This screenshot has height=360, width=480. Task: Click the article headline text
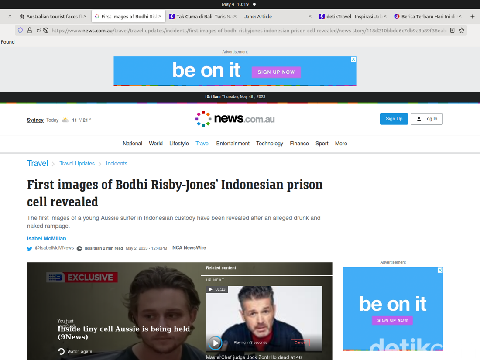175,193
